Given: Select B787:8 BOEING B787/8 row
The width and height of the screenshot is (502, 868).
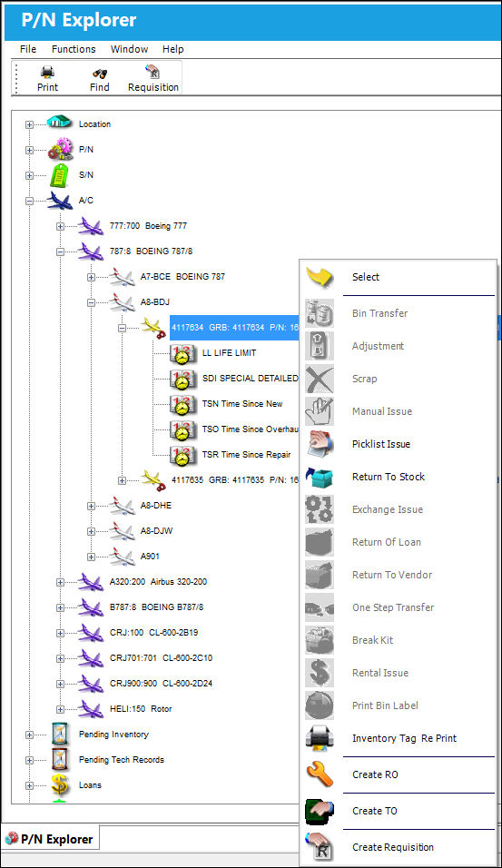Looking at the screenshot, I should coord(156,607).
